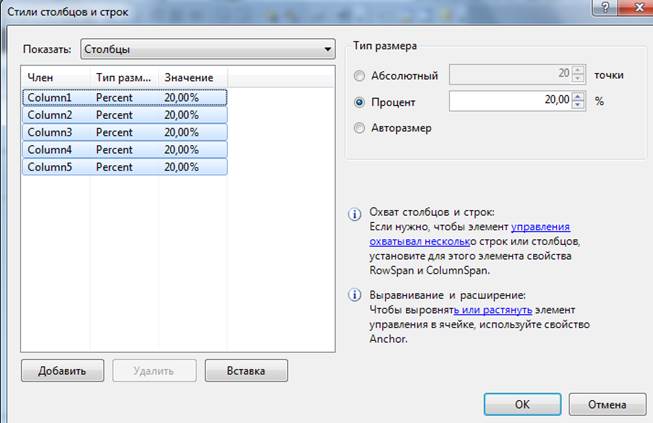Click the Член column header
This screenshot has width=653, height=423.
56,77
